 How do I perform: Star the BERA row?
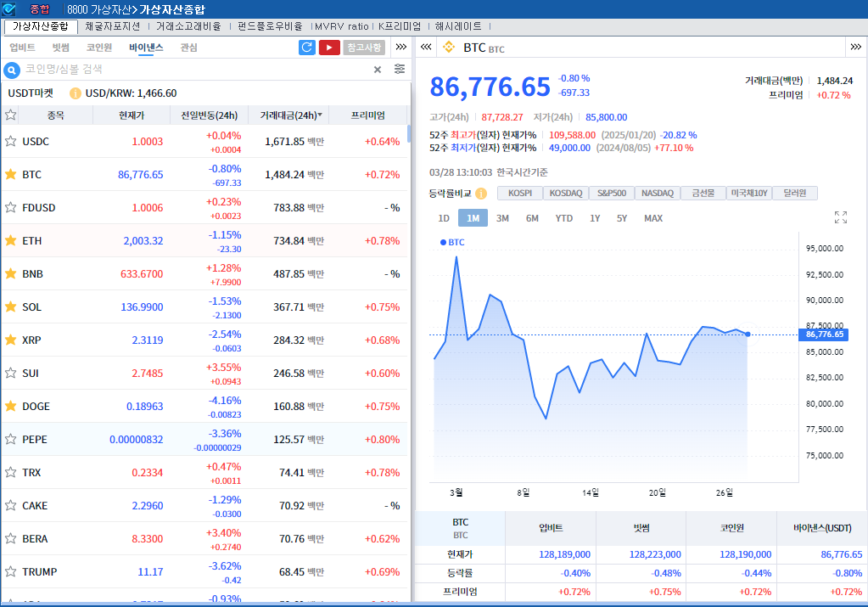click(10, 538)
